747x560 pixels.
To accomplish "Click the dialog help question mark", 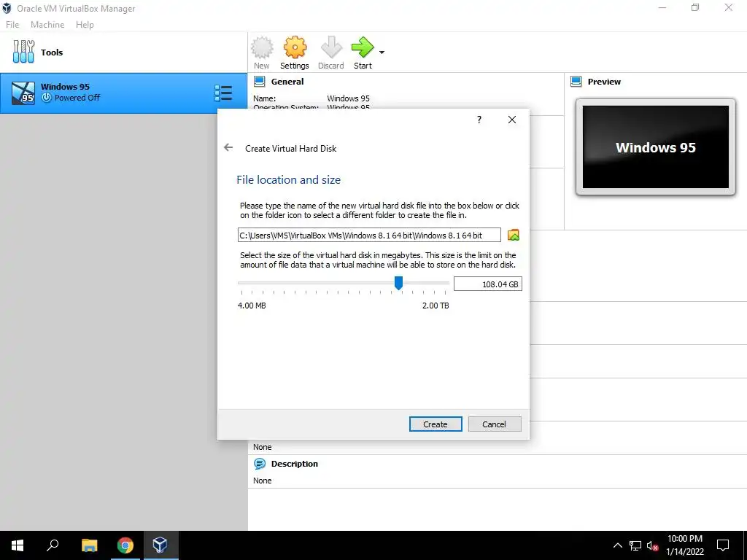I will (479, 120).
